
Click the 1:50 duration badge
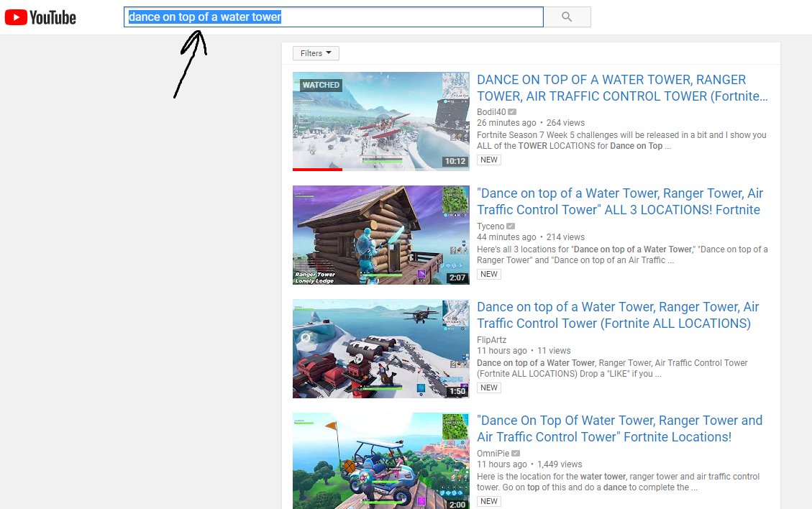[x=457, y=391]
